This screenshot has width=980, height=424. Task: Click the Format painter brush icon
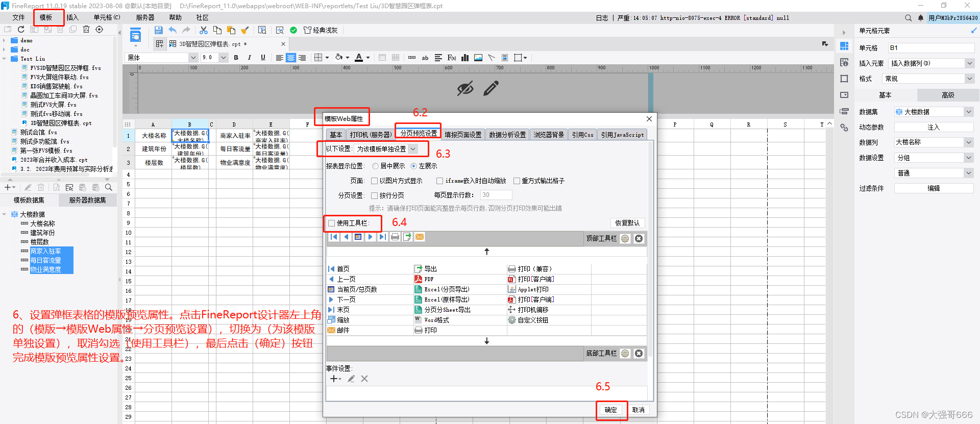coord(245,30)
